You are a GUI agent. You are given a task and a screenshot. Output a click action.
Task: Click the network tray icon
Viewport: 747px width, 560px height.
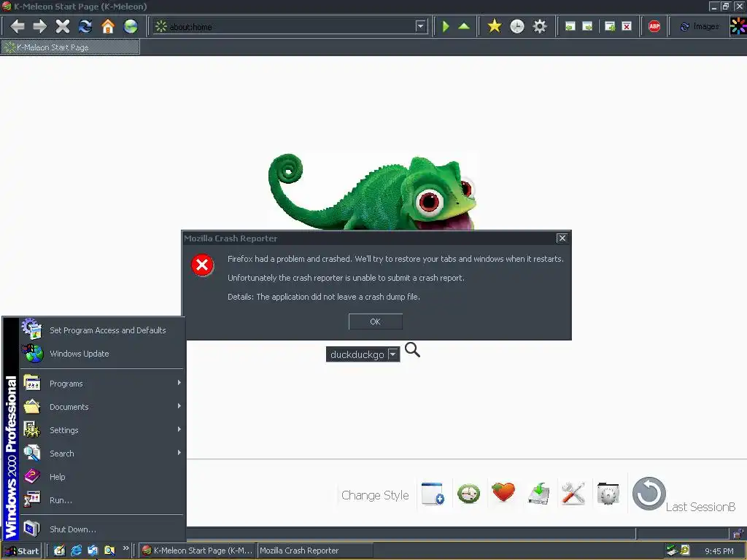pyautogui.click(x=672, y=551)
